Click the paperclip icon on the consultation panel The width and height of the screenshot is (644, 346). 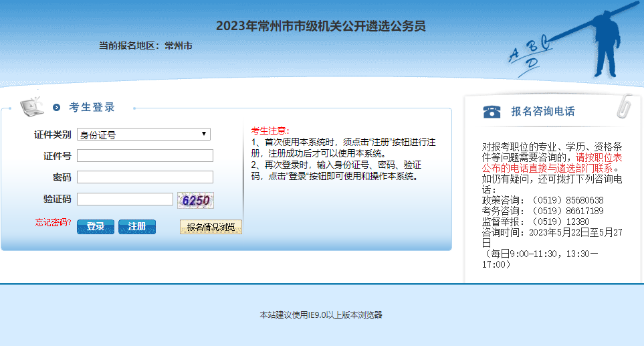(x=625, y=107)
